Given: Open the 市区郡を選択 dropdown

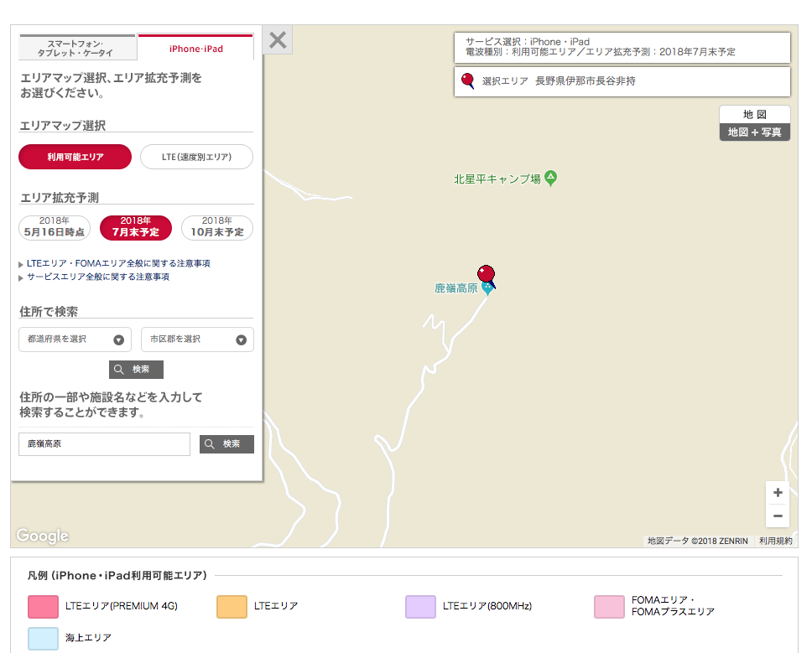Looking at the screenshot, I should tap(197, 339).
